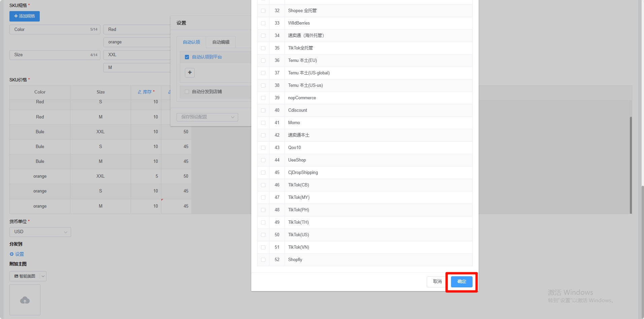
Task: Click the edit pencil icon beside 库存 column
Action: pos(139,92)
